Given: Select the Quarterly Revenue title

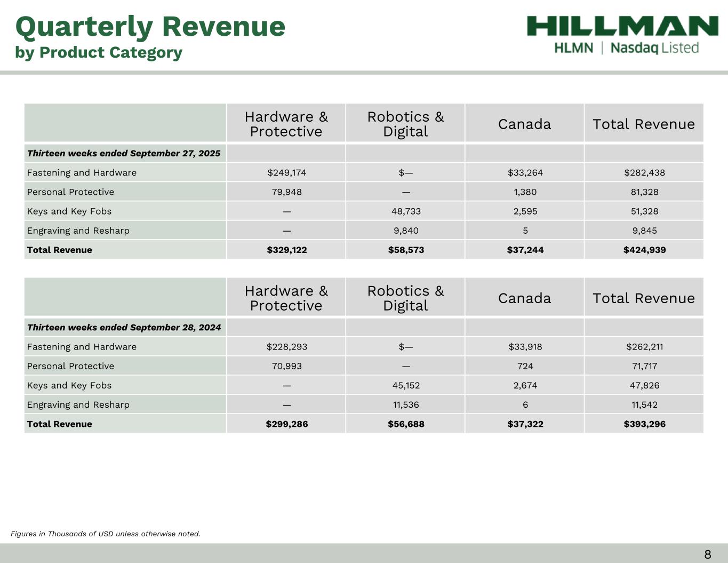Looking at the screenshot, I should click(150, 26).
